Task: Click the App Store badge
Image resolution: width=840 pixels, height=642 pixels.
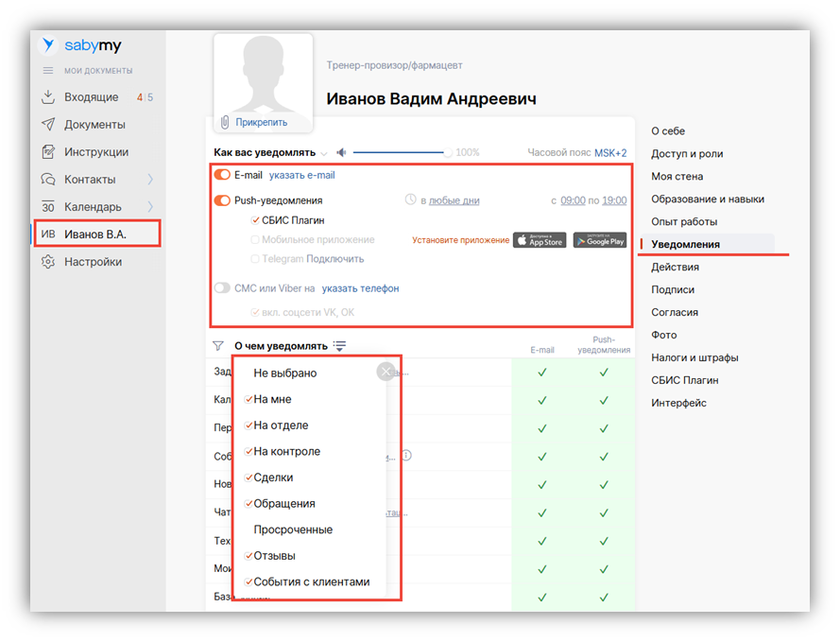Action: coord(540,240)
